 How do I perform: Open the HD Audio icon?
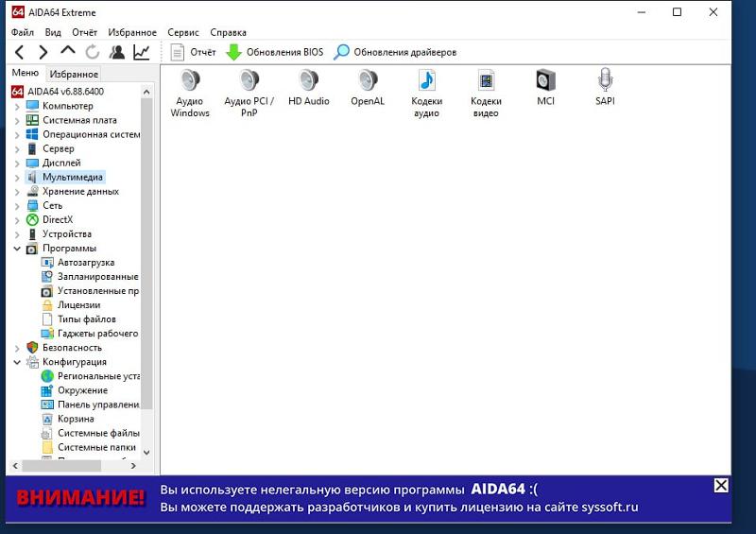click(309, 87)
